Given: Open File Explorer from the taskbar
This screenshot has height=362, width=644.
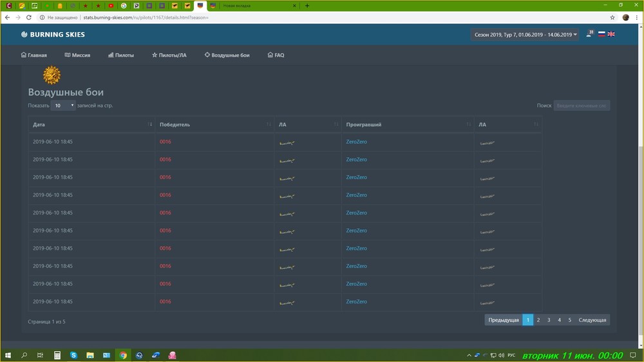Looking at the screenshot, I should 90,356.
